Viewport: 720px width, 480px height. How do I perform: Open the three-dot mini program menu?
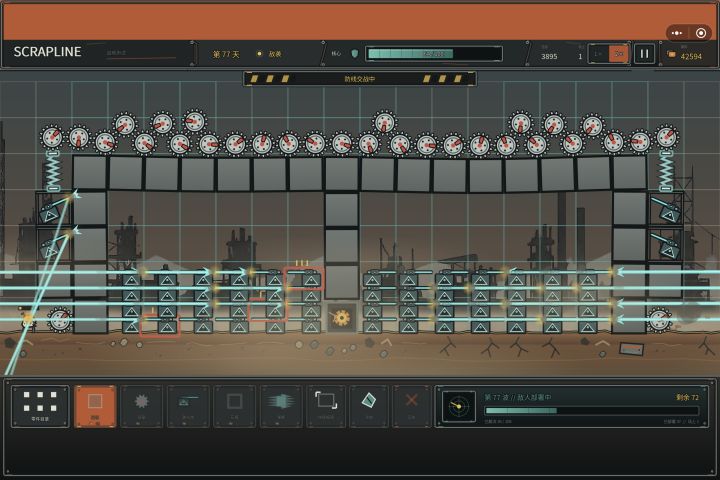(677, 33)
